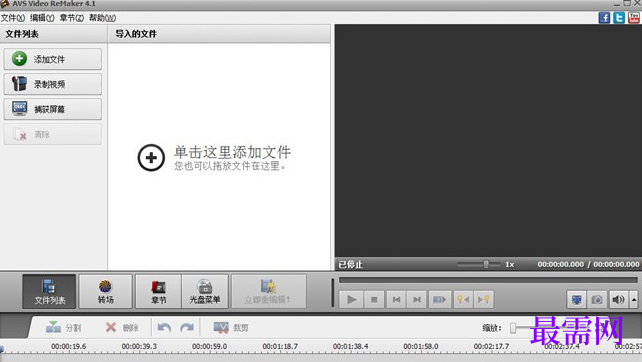Click the 00:00:00.000 current time display

click(x=561, y=265)
